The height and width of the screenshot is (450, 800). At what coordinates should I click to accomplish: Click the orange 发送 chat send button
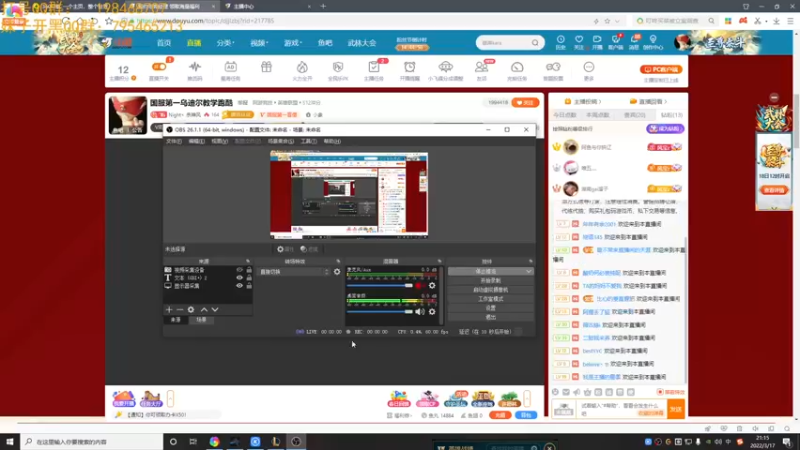[x=676, y=409]
